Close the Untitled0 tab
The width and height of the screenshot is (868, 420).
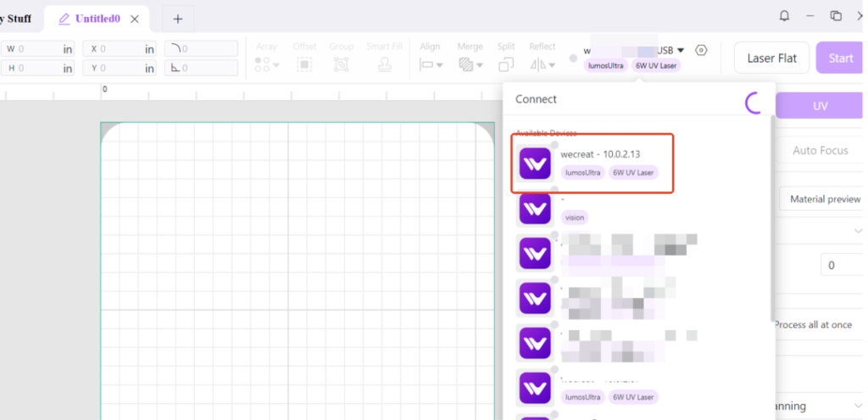(135, 19)
